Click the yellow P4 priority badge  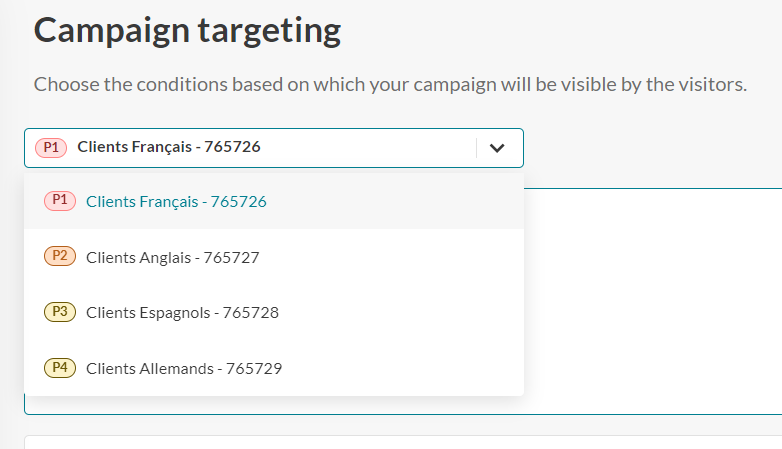point(60,368)
